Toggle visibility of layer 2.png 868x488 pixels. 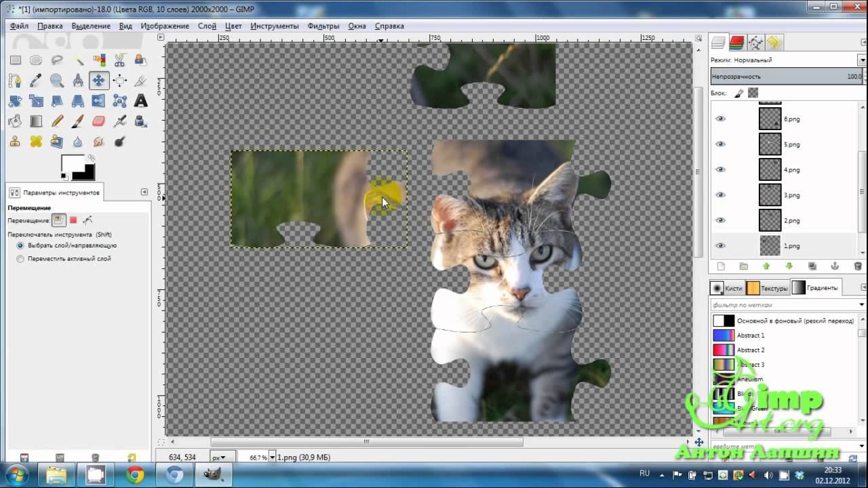pyautogui.click(x=720, y=220)
